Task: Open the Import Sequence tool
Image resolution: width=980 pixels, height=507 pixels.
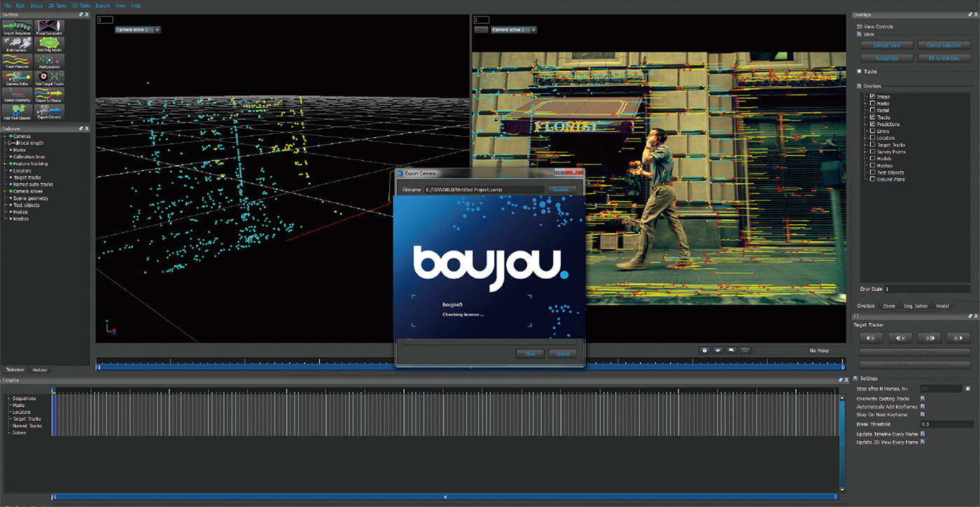Action: click(17, 27)
